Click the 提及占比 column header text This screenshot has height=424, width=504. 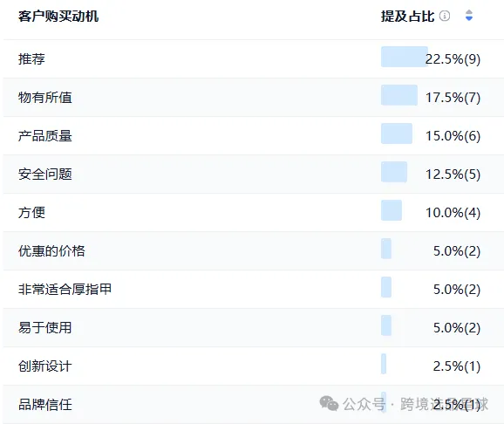click(x=407, y=16)
